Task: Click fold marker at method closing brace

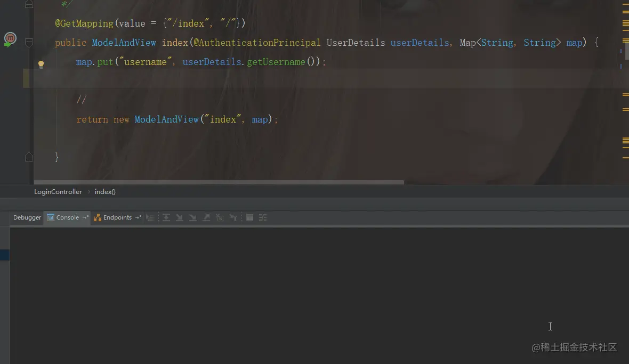Action: coord(29,157)
